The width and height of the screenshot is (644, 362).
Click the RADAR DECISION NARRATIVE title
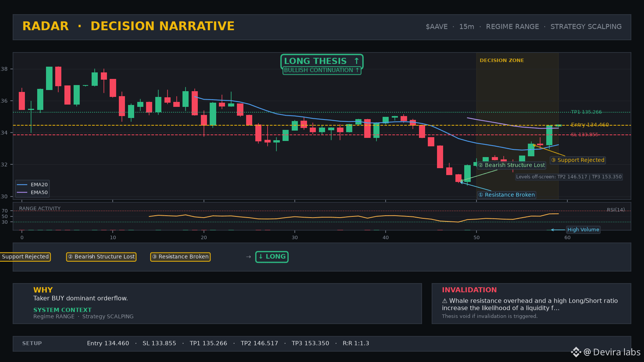(x=128, y=26)
